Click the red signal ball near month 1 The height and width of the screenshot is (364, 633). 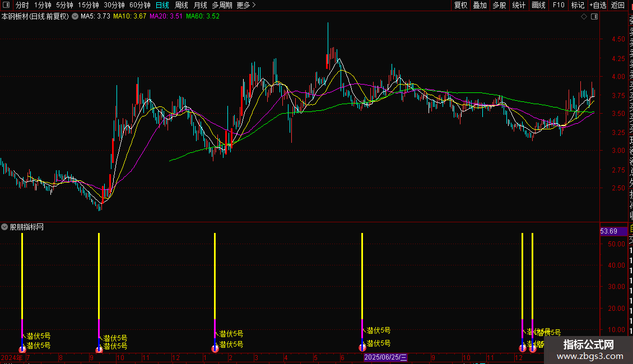(x=215, y=349)
